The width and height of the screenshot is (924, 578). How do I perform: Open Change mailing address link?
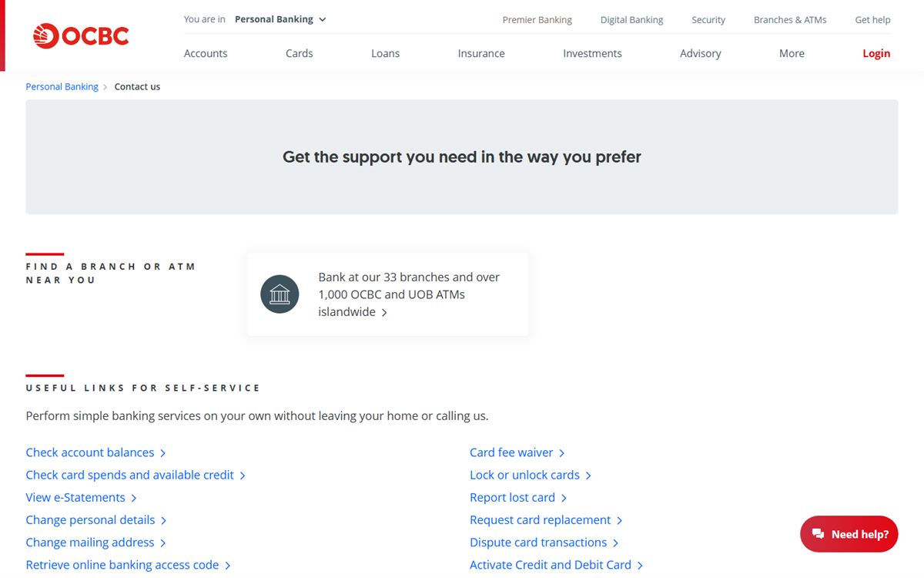point(95,542)
